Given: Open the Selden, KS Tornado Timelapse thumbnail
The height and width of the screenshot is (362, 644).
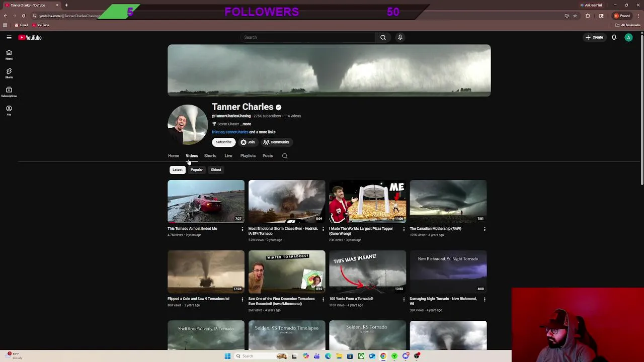Looking at the screenshot, I should click(287, 335).
